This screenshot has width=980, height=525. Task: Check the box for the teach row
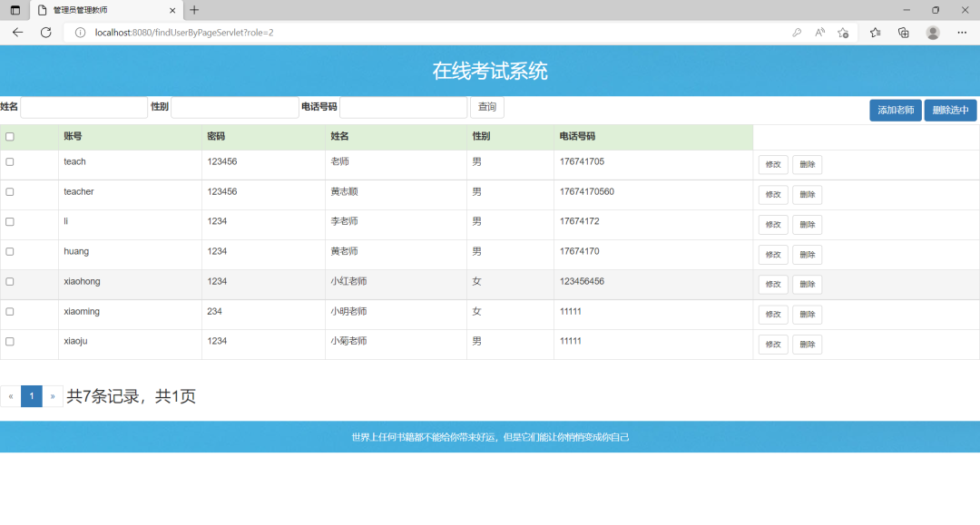(10, 161)
